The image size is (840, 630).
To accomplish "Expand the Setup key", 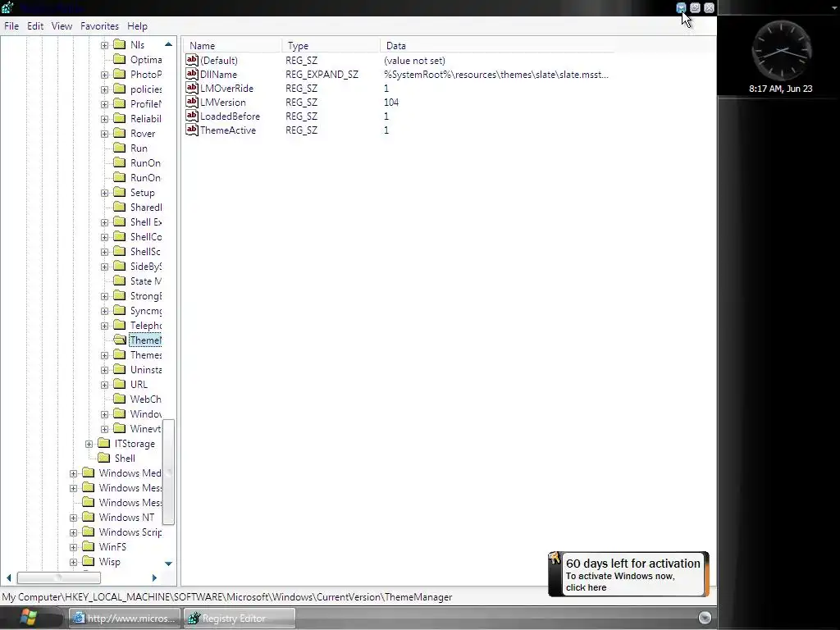I will (104, 193).
